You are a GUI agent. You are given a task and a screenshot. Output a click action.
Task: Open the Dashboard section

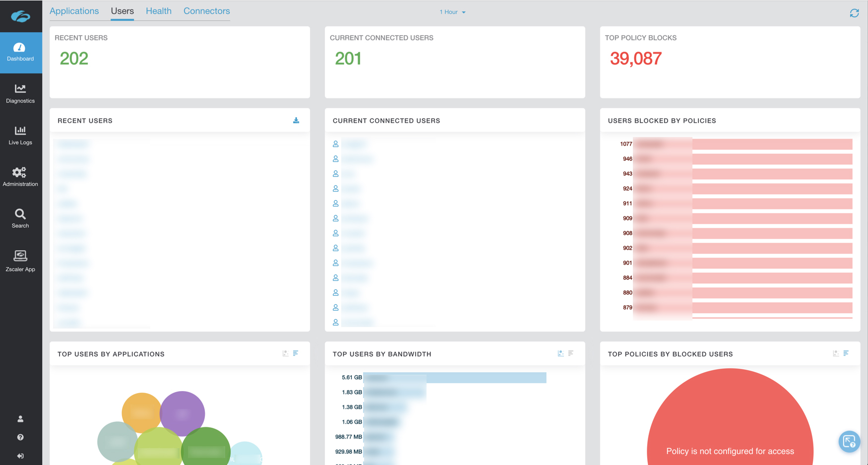[20, 53]
